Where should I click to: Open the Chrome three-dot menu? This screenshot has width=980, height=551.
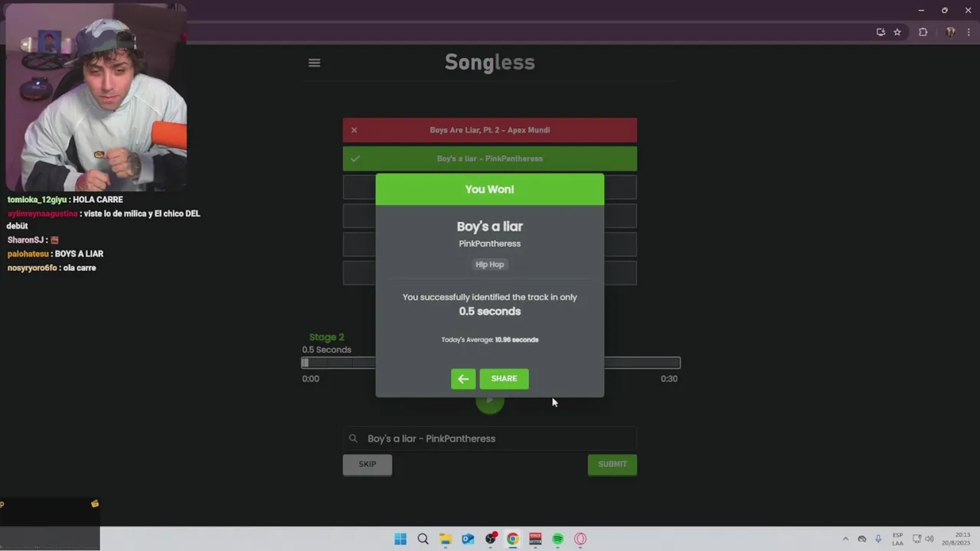coord(969,32)
